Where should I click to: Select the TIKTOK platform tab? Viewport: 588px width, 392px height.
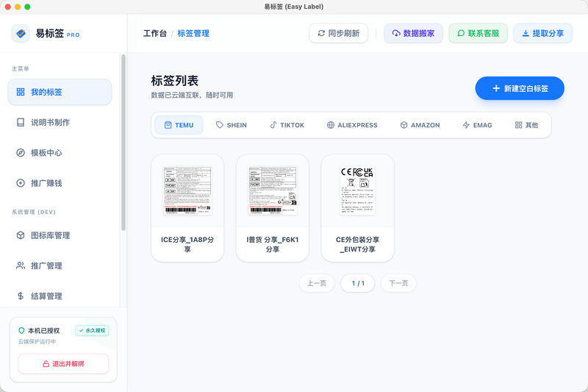coord(287,125)
